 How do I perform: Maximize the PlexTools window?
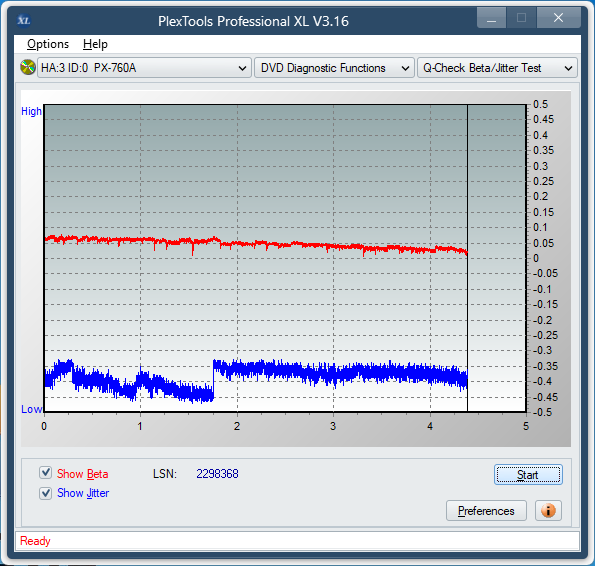(x=521, y=17)
